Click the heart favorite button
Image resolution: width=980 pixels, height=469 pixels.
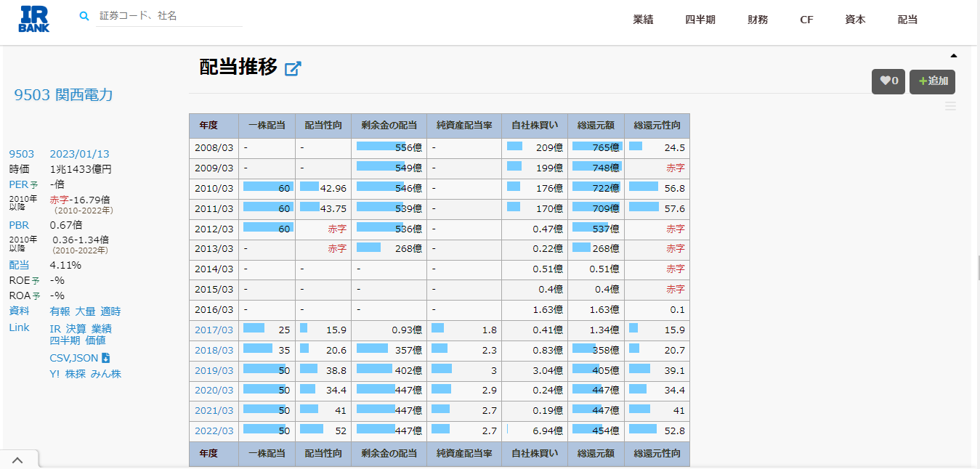coord(888,81)
